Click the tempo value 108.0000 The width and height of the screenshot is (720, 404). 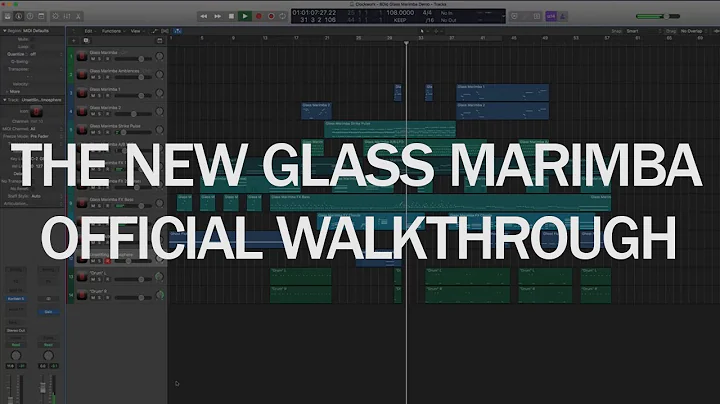pos(400,13)
